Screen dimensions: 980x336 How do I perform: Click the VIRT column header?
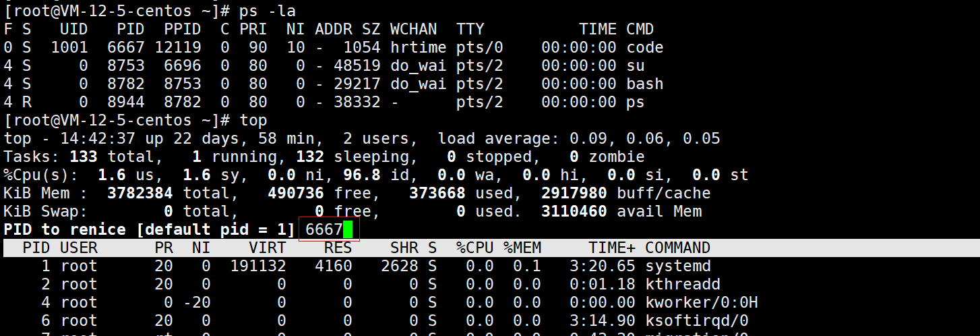[268, 248]
